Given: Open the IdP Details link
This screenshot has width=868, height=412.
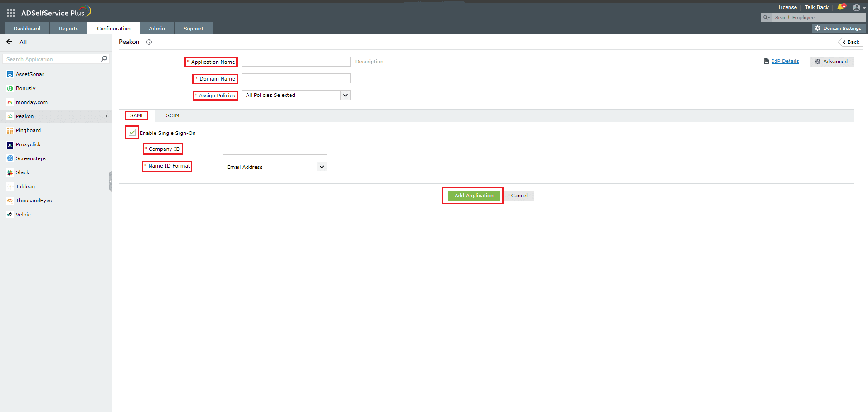Looking at the screenshot, I should click(x=786, y=61).
